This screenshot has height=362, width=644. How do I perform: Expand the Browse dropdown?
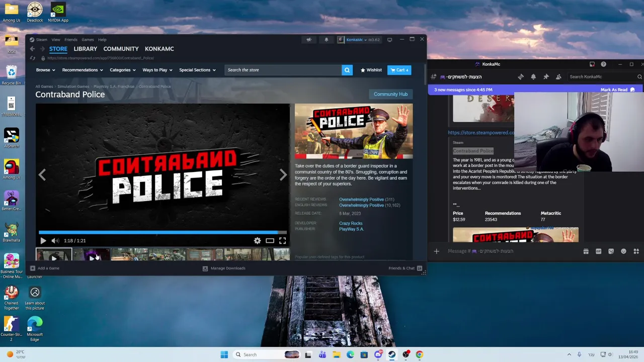tap(45, 70)
